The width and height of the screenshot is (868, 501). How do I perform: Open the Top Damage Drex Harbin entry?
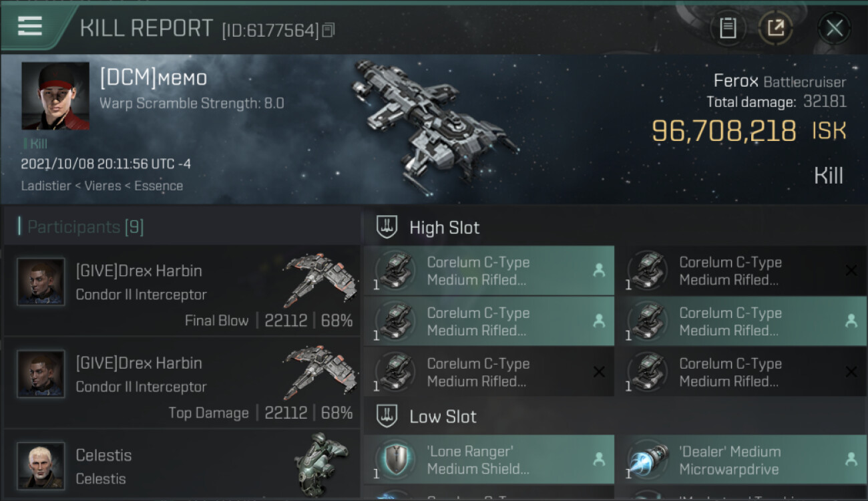tap(182, 383)
